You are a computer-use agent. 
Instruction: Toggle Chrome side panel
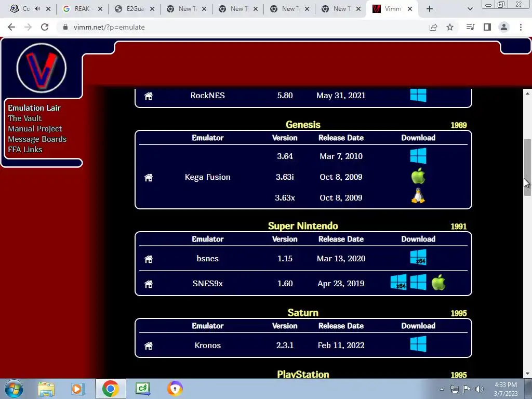coord(487,27)
